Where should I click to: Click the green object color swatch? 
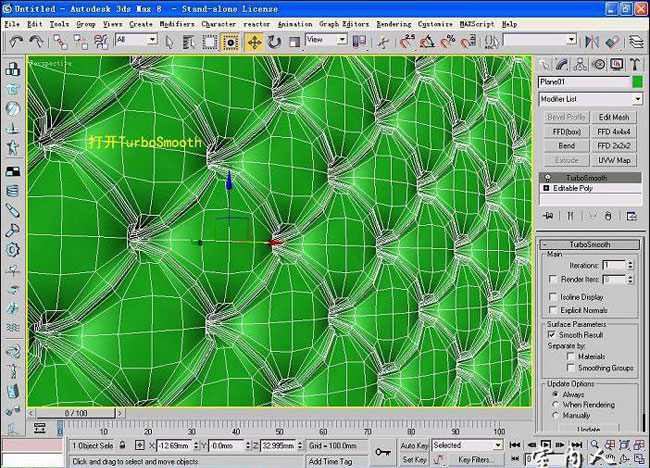tap(638, 82)
